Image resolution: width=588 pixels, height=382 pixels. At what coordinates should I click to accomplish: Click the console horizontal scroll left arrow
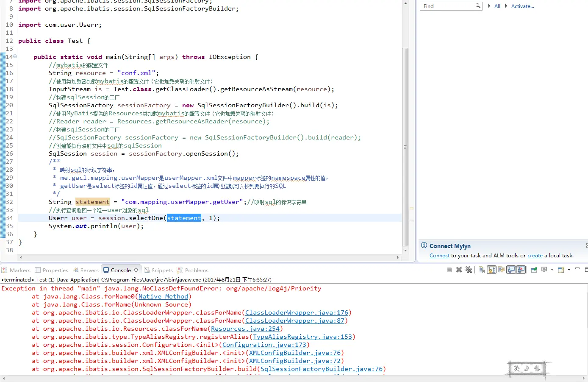(3, 379)
